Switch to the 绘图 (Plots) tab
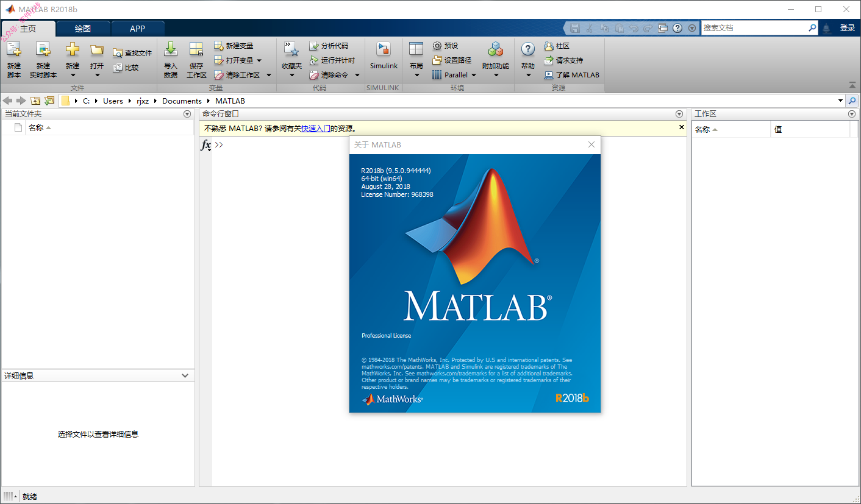The image size is (861, 504). click(x=83, y=29)
